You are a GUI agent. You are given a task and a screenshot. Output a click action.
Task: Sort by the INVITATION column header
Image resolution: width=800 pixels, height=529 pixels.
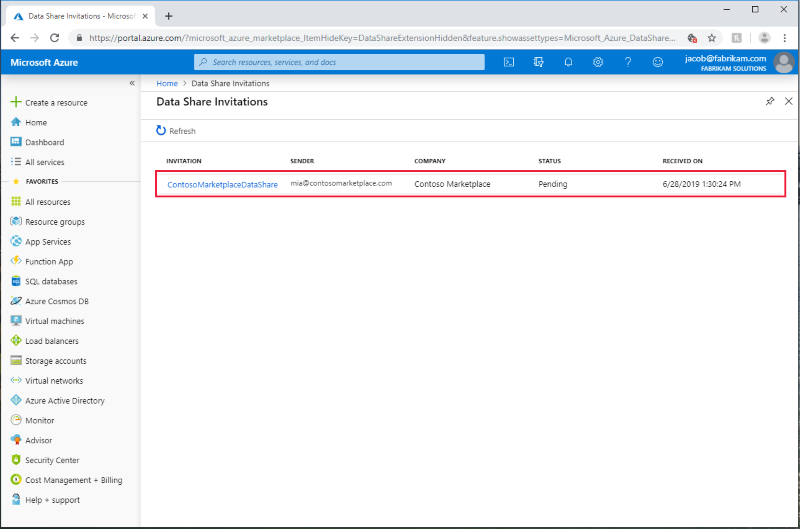(x=184, y=161)
